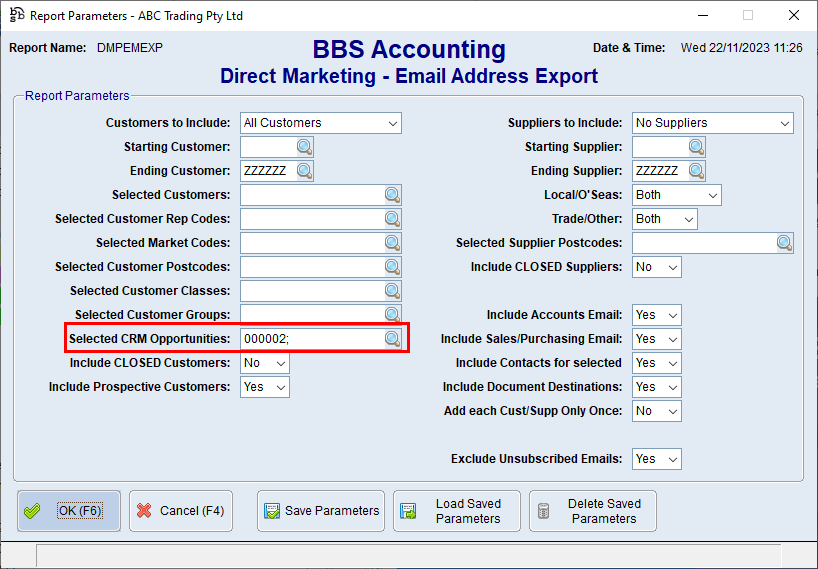Click into the Selected Customer Classes field
Screen dimensions: 818x569
[311, 291]
